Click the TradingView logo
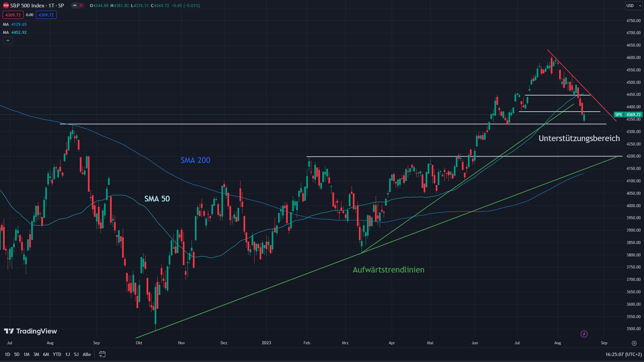This screenshot has height=362, width=644. [x=31, y=331]
